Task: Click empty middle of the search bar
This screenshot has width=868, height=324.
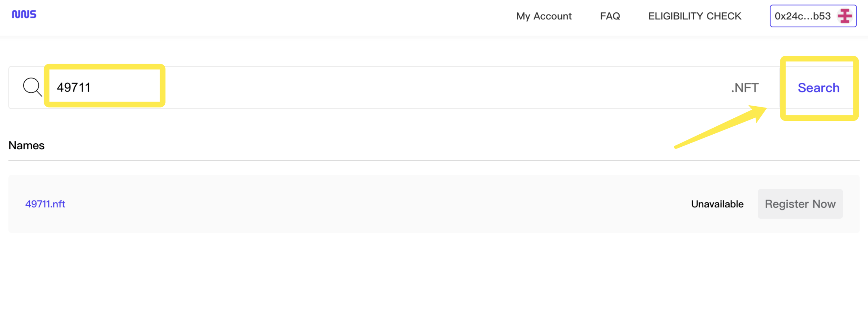Action: [x=415, y=88]
